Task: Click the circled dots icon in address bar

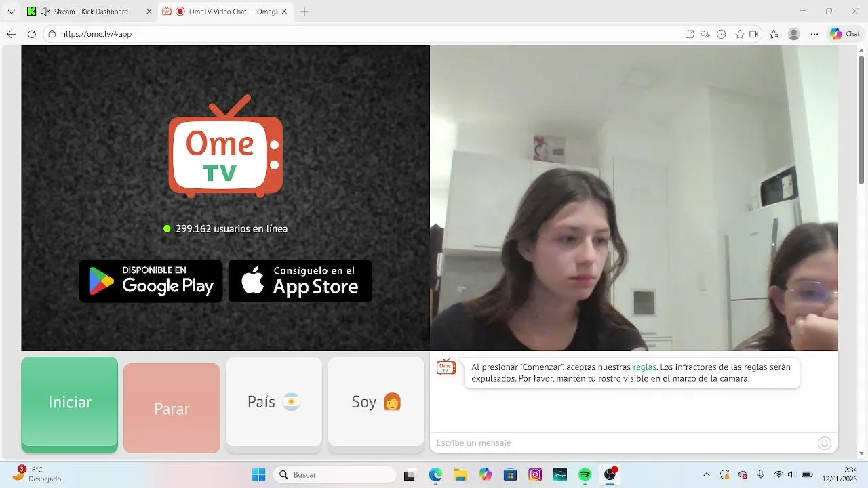Action: [x=722, y=34]
